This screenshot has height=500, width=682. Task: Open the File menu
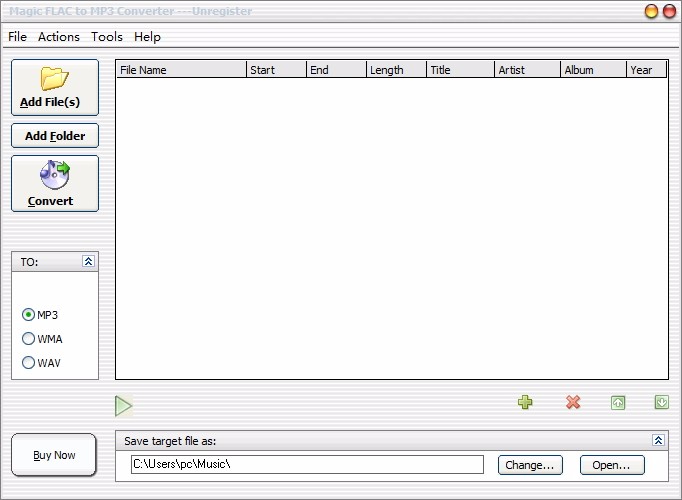pos(17,37)
